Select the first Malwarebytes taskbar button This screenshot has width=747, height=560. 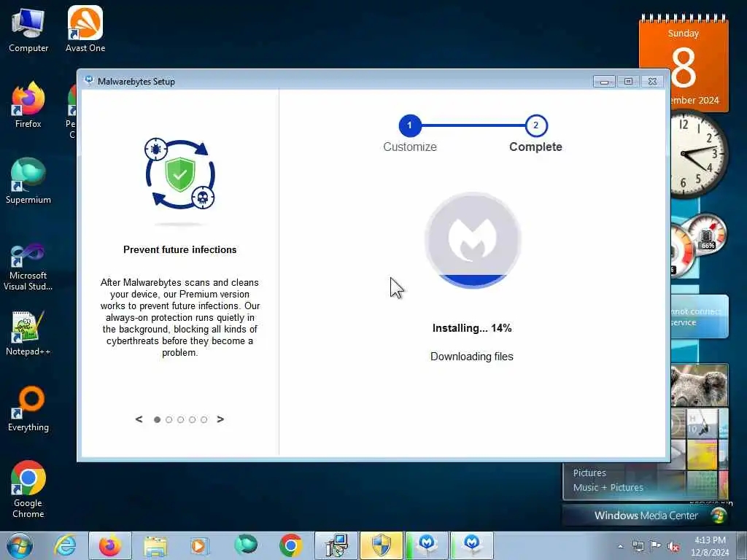click(x=426, y=545)
